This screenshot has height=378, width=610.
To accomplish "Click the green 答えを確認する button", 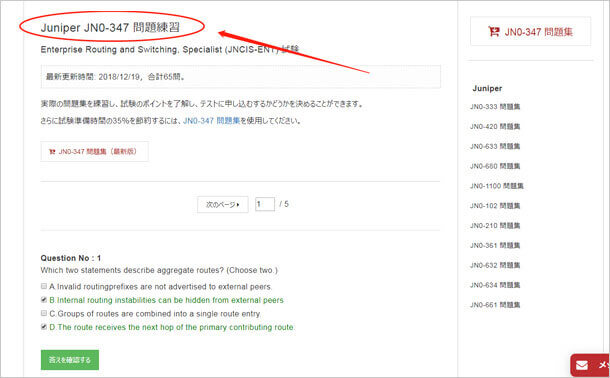I will tap(70, 360).
